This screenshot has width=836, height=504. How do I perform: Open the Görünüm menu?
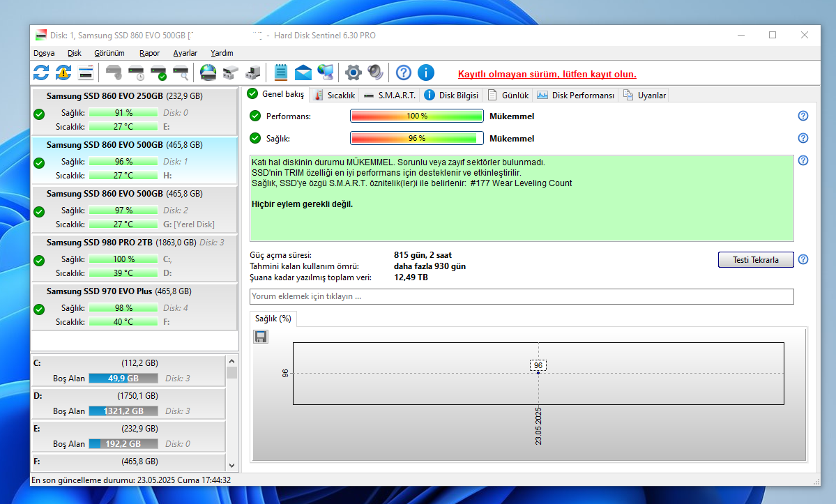click(x=109, y=53)
